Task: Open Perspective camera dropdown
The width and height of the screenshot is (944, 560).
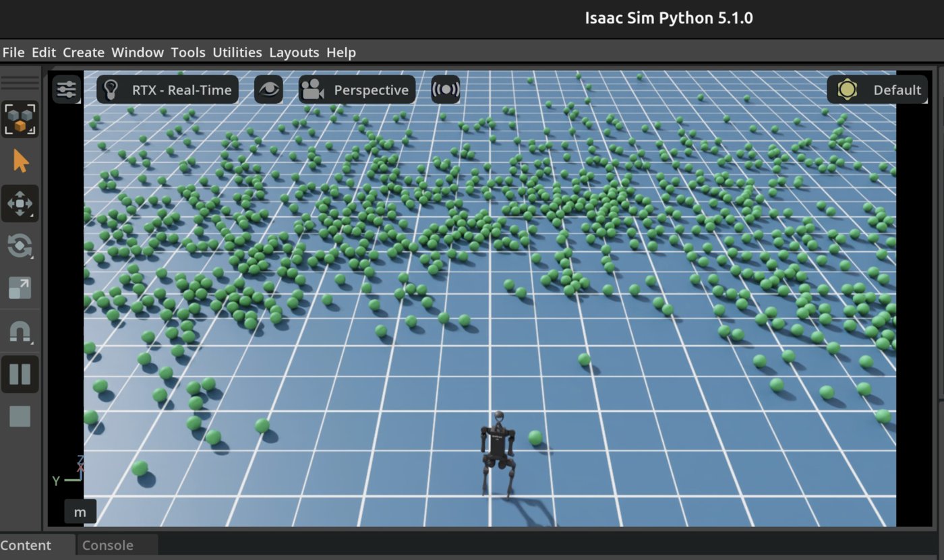Action: tap(357, 90)
